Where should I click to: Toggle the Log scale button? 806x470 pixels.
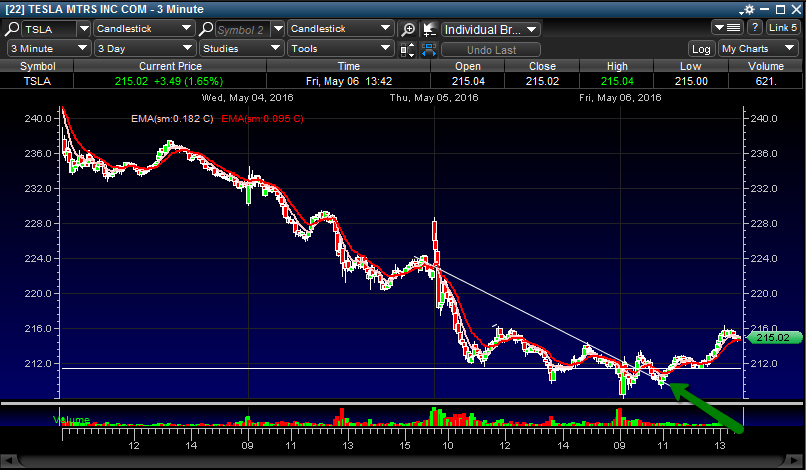point(701,49)
